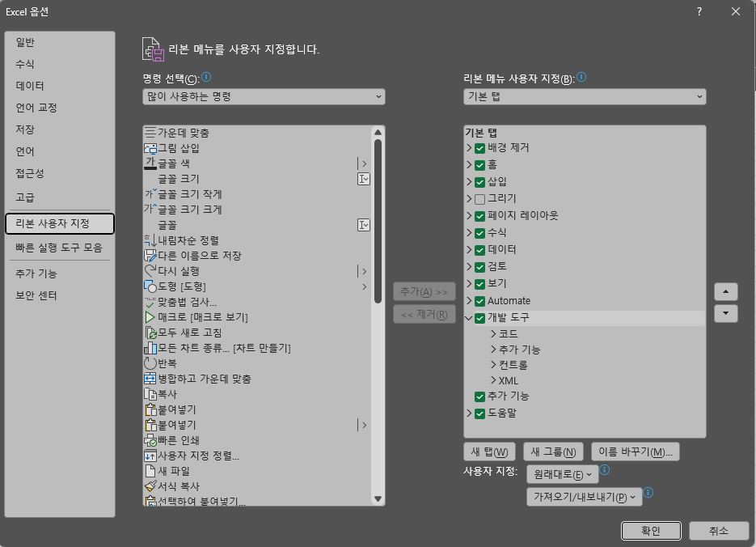Select the 도형 [도형] icon

tap(150, 286)
